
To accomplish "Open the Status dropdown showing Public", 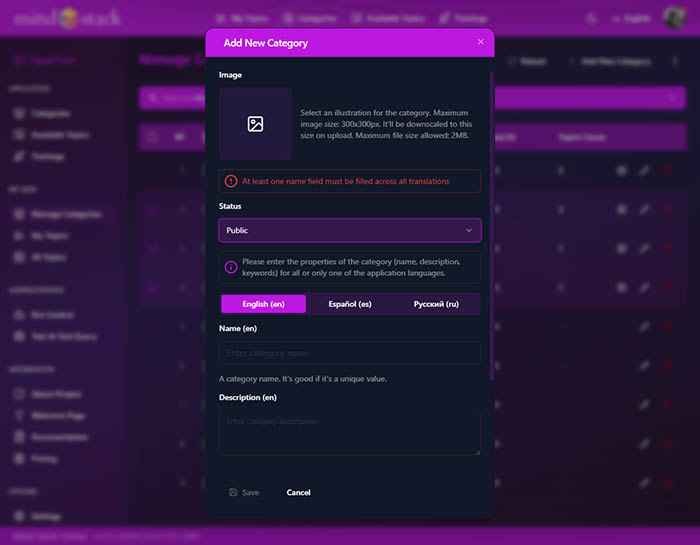I will coord(340,231).
